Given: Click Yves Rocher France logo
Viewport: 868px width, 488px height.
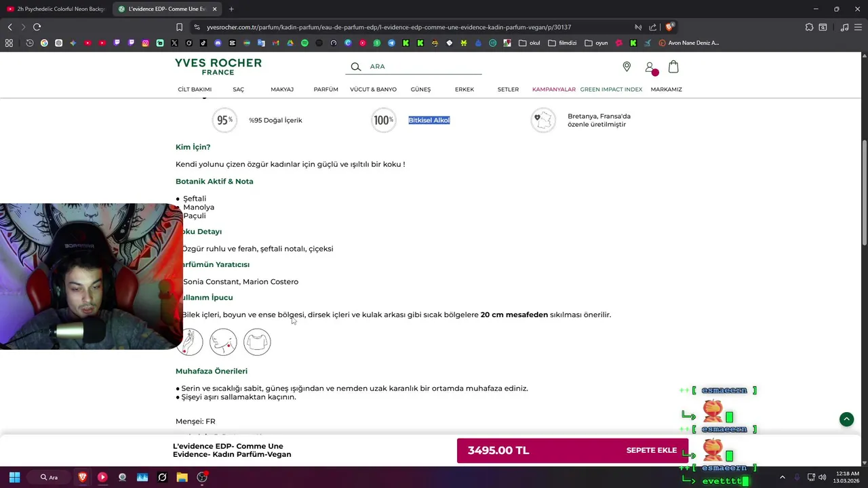Looking at the screenshot, I should click(x=218, y=66).
